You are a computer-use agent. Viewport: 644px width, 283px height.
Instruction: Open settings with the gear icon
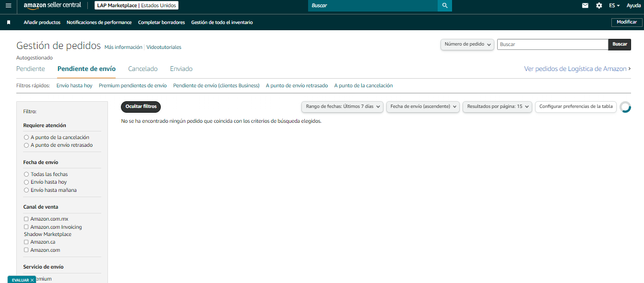pos(599,6)
